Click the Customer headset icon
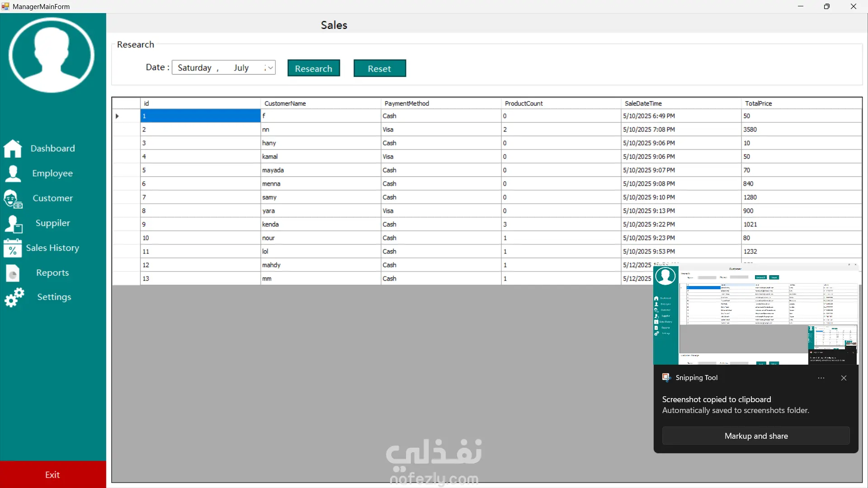868x488 pixels. [13, 199]
